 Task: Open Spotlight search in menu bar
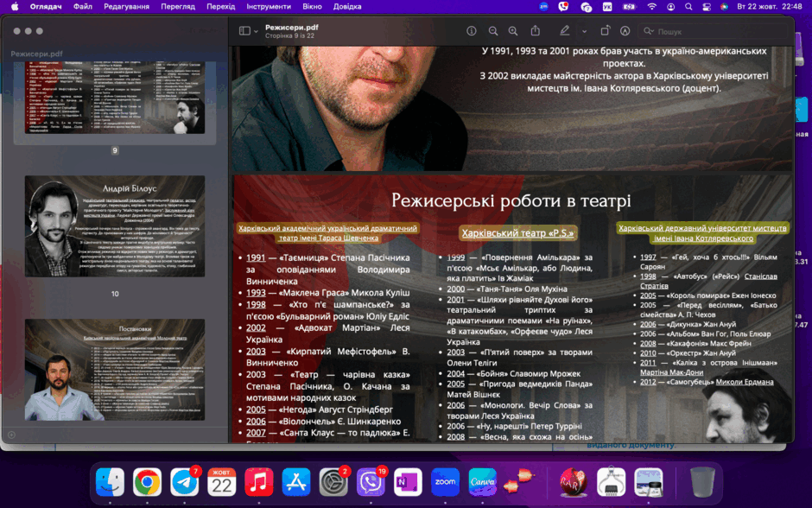[x=688, y=7]
